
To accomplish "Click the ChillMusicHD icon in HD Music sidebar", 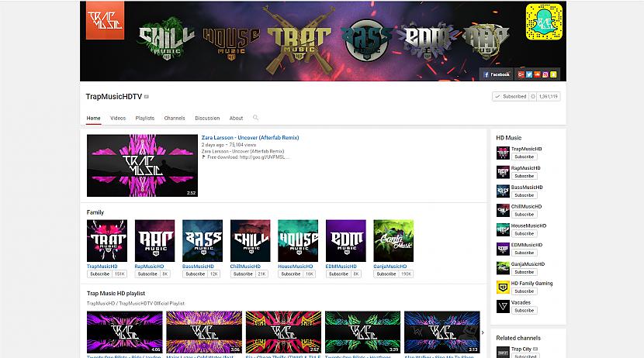I will pos(503,210).
